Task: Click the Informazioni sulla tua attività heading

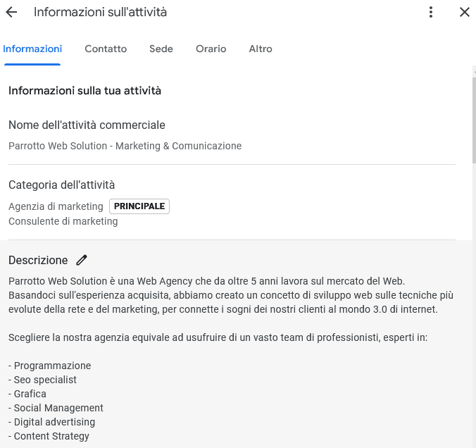Action: 84,91
